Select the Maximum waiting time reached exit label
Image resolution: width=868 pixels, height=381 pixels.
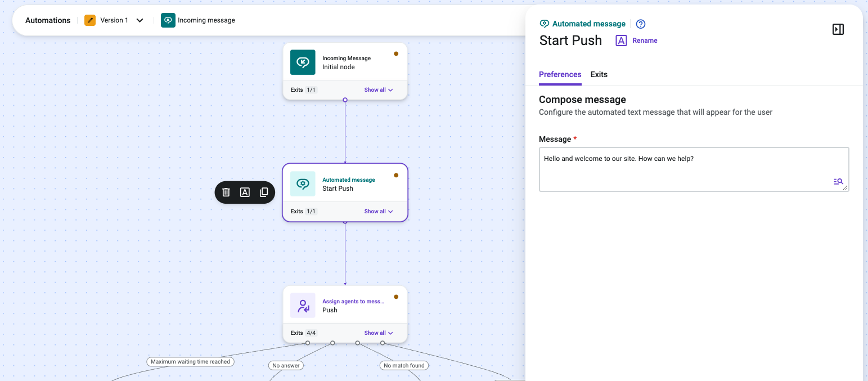[191, 362]
